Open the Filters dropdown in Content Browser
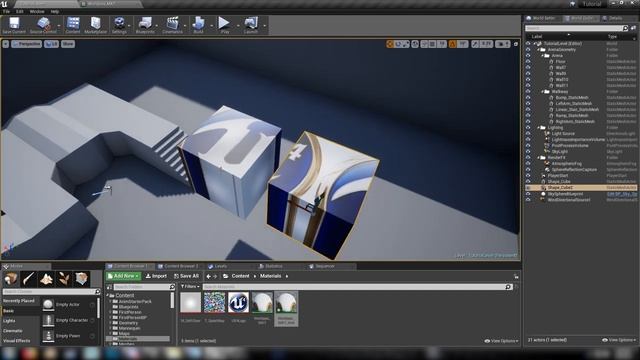The width and height of the screenshot is (640, 360). point(190,287)
